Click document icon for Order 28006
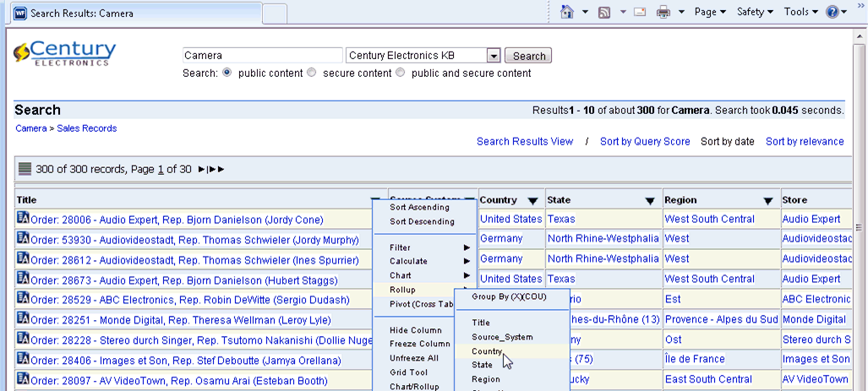The width and height of the screenshot is (868, 391). (x=23, y=218)
